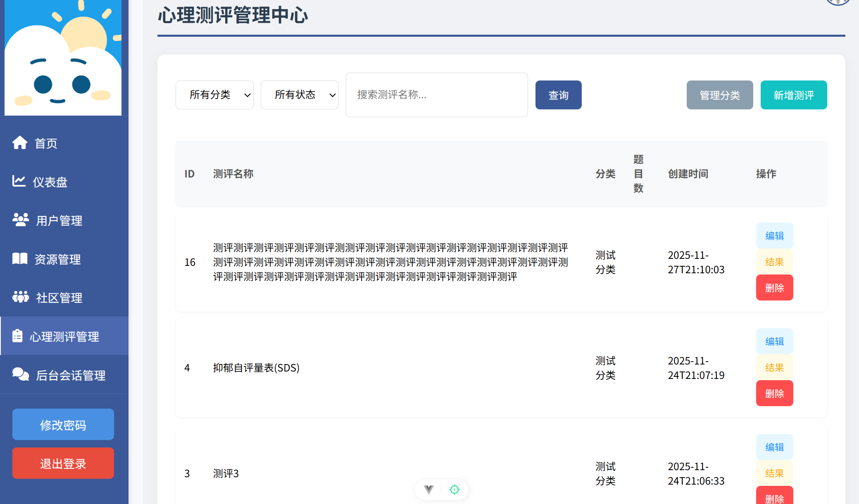Click the users icon for 用户管理
The image size is (859, 504).
tap(21, 220)
